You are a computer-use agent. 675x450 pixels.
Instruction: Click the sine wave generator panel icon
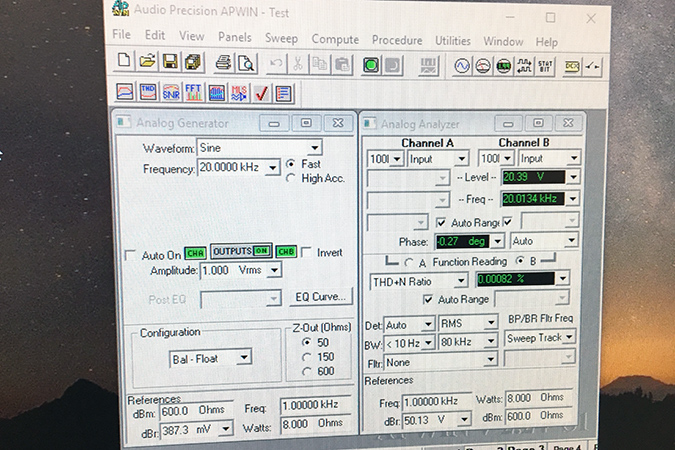[x=463, y=64]
